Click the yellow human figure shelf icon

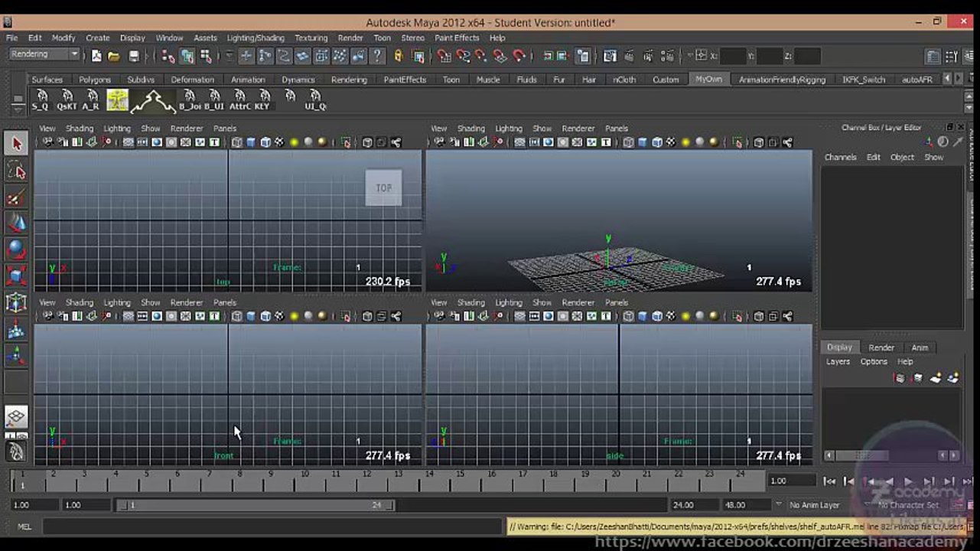click(117, 100)
